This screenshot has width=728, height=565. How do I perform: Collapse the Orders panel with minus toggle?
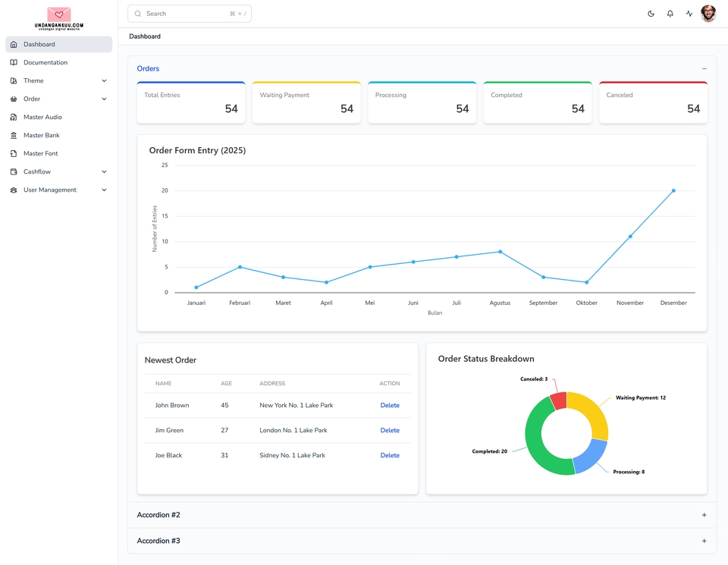click(704, 68)
